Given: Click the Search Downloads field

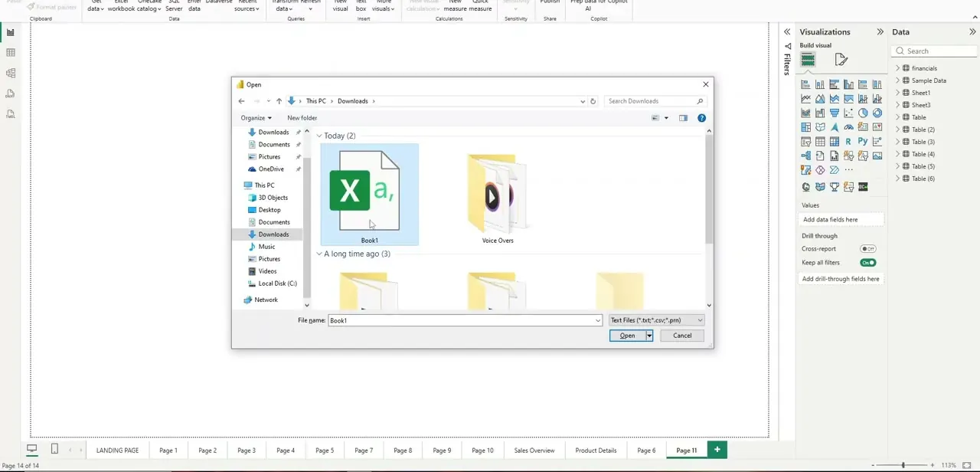Looking at the screenshot, I should [x=655, y=101].
